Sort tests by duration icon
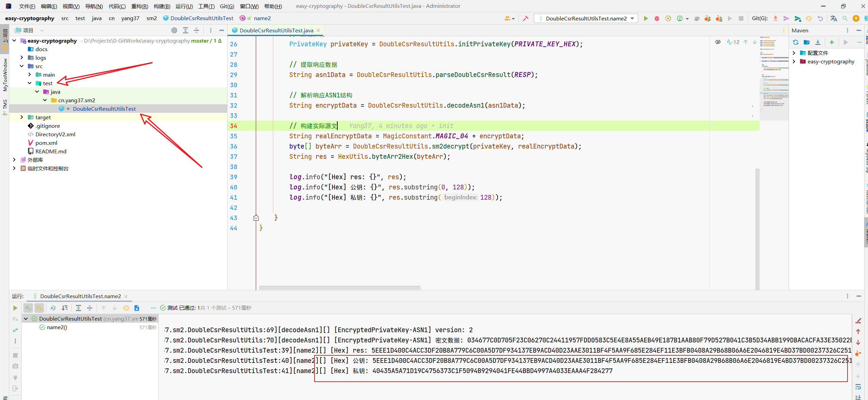The image size is (868, 400). (x=64, y=308)
